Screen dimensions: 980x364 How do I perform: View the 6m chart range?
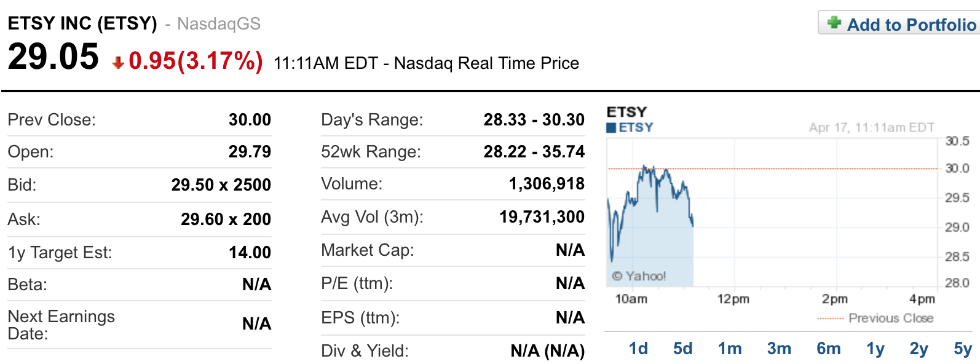point(829,348)
